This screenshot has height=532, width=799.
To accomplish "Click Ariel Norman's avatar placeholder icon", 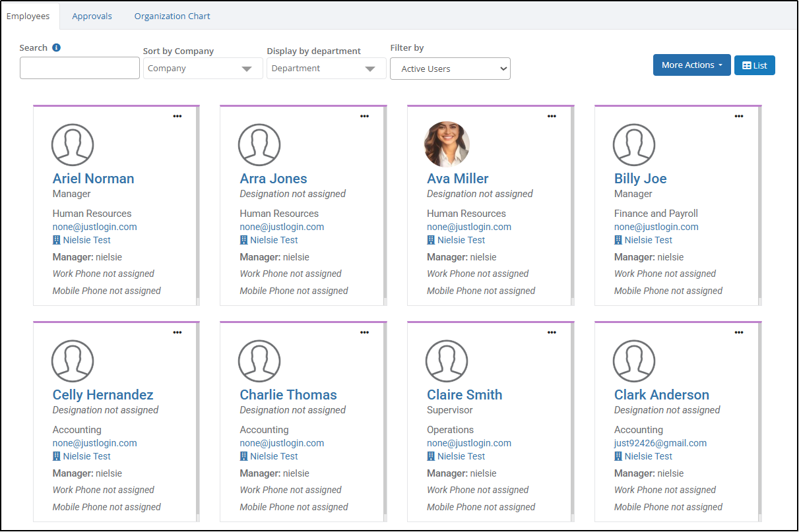I will 73,144.
